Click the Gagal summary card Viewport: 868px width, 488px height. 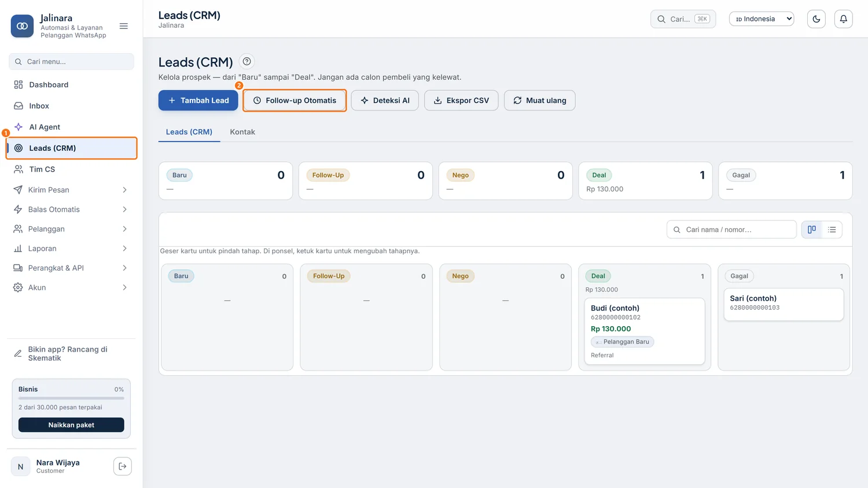785,181
